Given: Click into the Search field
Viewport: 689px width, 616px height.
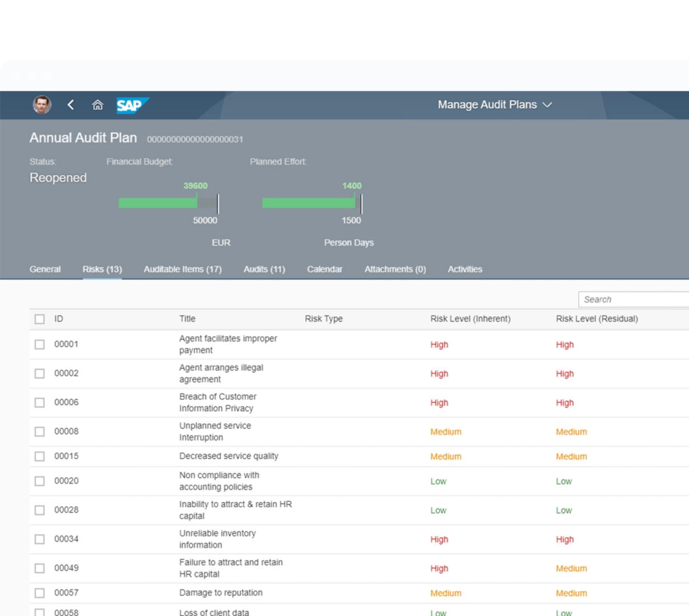Looking at the screenshot, I should pyautogui.click(x=633, y=300).
